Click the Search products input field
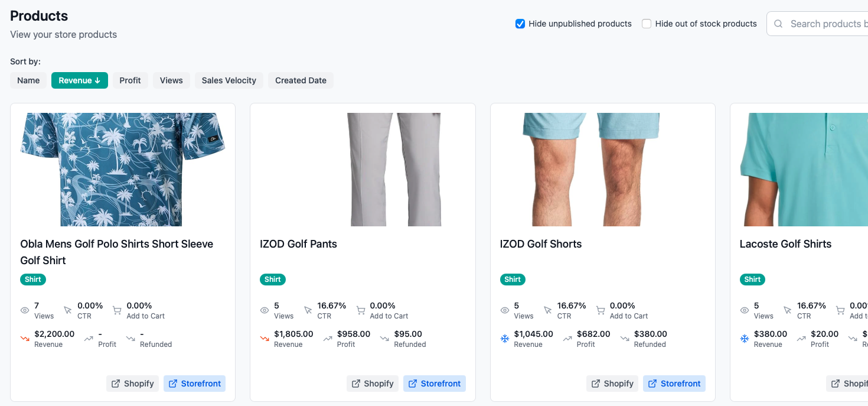This screenshot has width=868, height=406. [827, 24]
